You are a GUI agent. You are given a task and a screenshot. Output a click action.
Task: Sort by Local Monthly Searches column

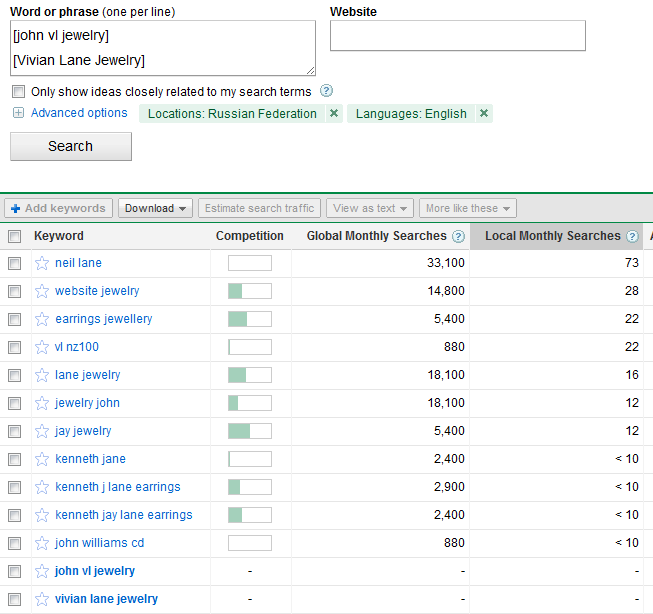(x=552, y=236)
